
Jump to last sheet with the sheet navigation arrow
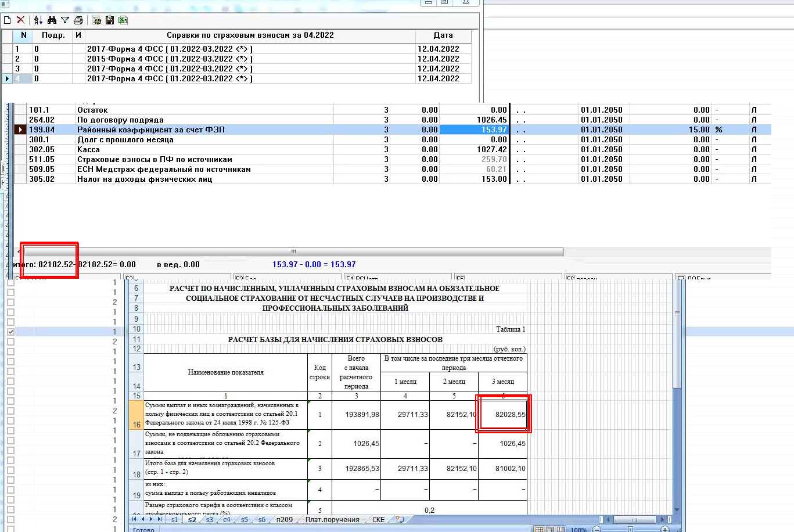160,519
